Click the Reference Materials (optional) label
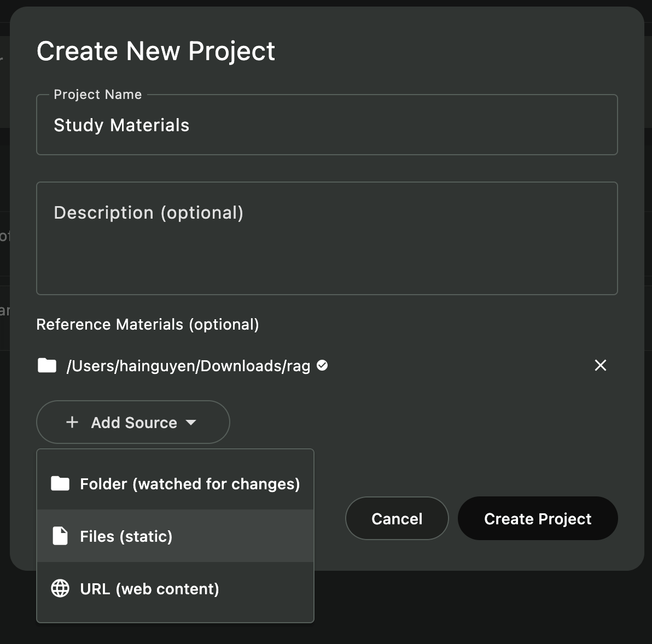Viewport: 652px width, 644px height. [148, 324]
